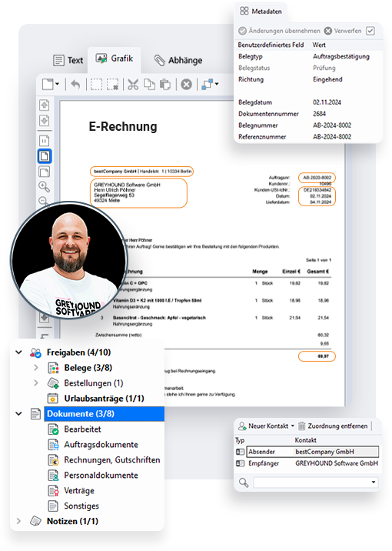This screenshot has width=392, height=551.
Task: Open the Auftragsdokumente folder
Action: tap(101, 445)
